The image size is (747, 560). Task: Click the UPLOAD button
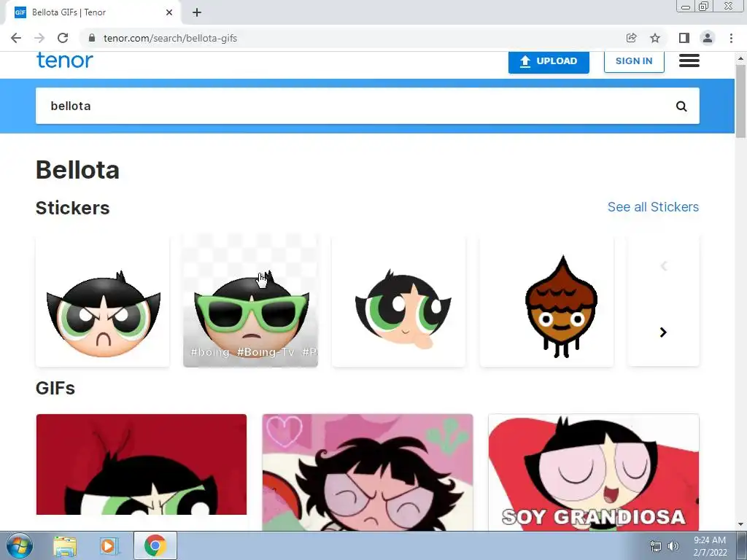549,61
